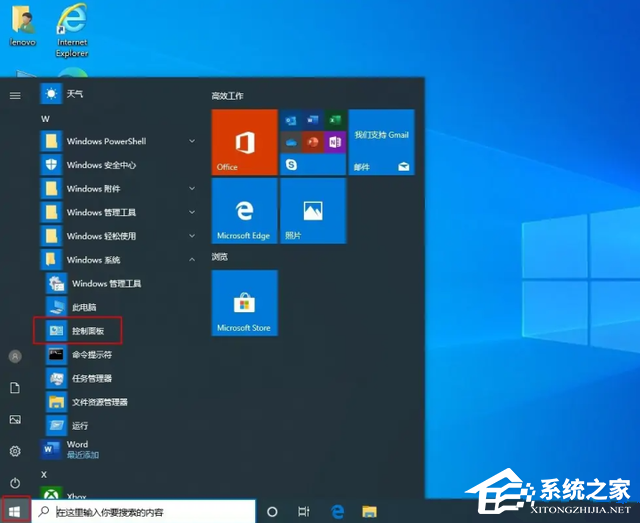Viewport: 640px width, 523px height.
Task: Select the lenovo desktop icon
Action: coord(22,27)
